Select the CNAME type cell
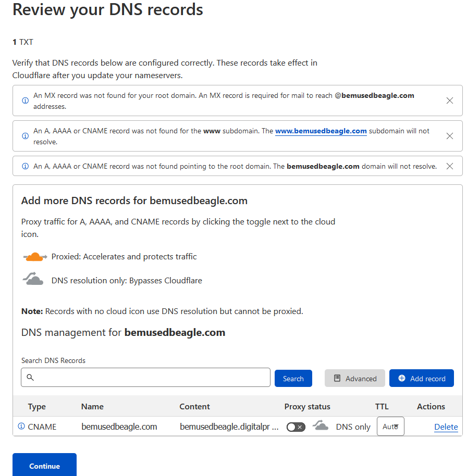The width and height of the screenshot is (467, 476). (42, 427)
